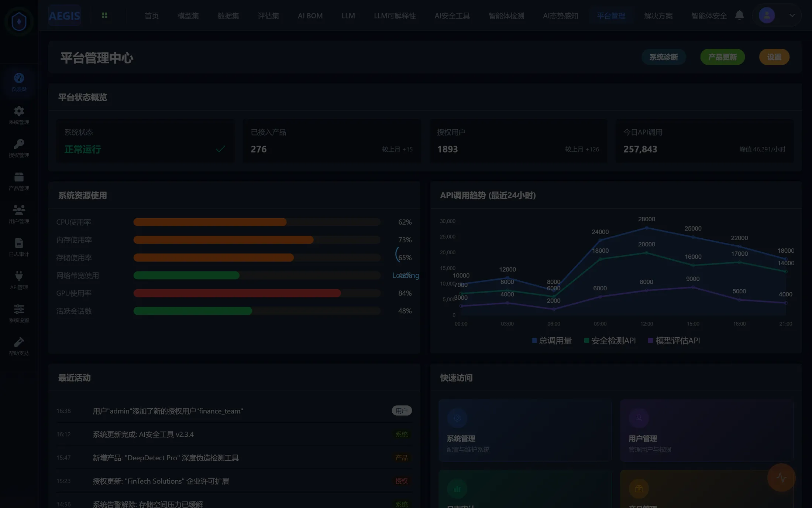Open 系统设置 sliders icon in sidebar

19,309
